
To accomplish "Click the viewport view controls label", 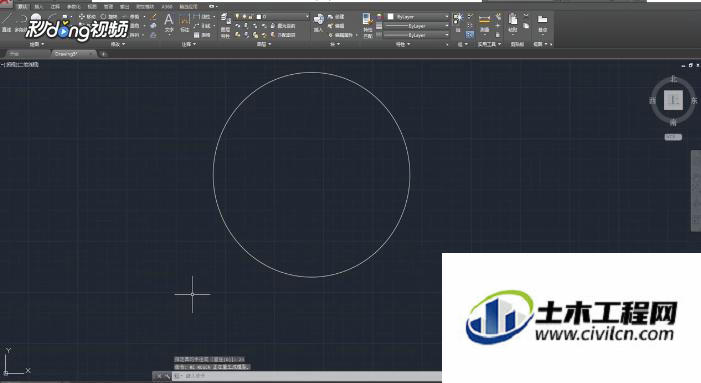I will 20,64.
